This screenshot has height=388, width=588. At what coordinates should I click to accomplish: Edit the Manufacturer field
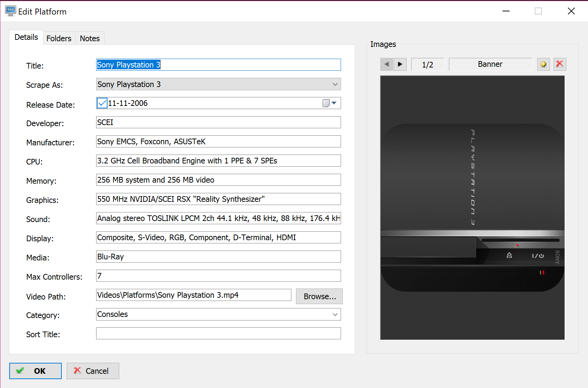219,141
